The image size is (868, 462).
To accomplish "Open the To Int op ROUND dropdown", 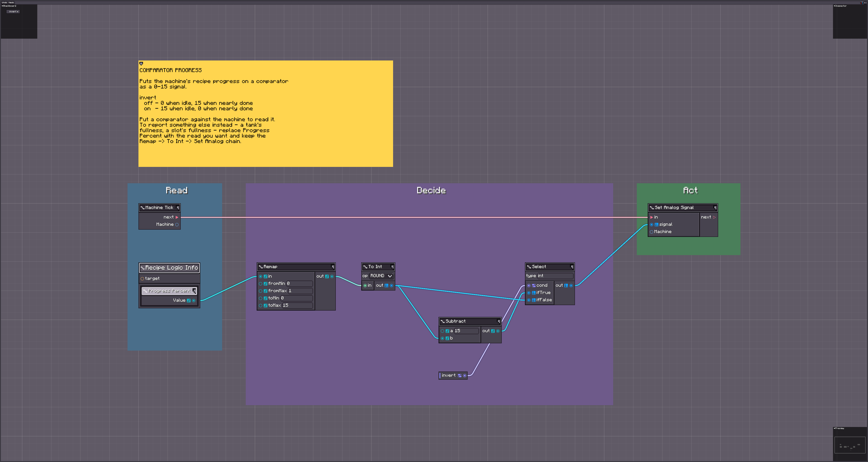I will 381,276.
